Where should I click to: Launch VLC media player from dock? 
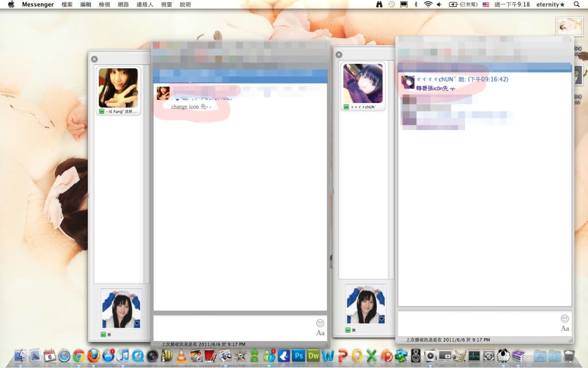point(181,356)
